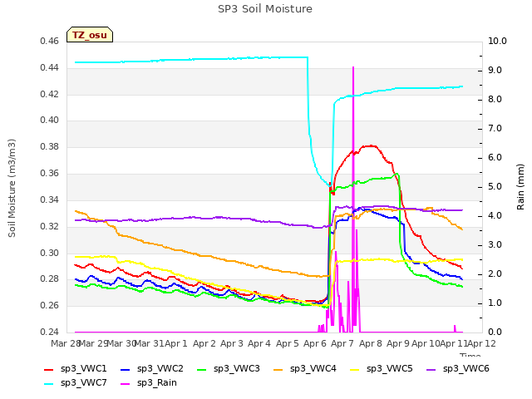Click blue swatch beside sp3_VWC2
Image resolution: width=532 pixels, height=399 pixels.
click(x=126, y=370)
